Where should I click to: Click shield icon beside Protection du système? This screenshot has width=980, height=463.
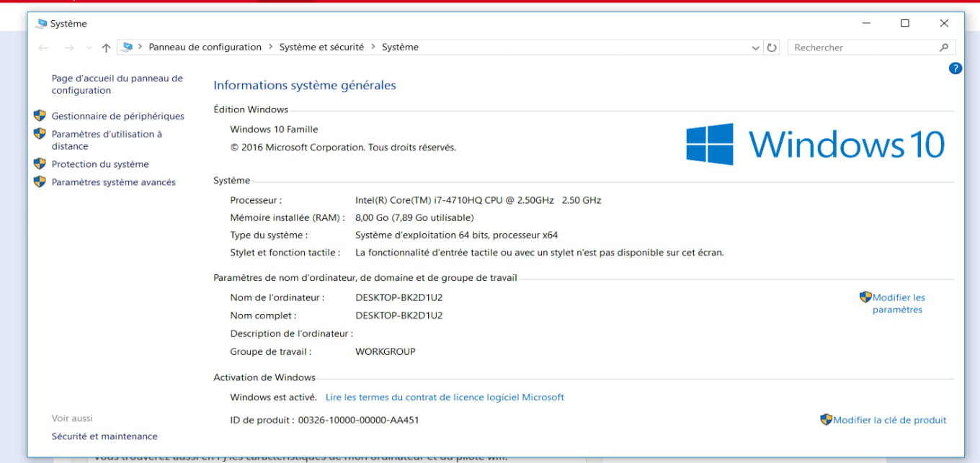(40, 163)
